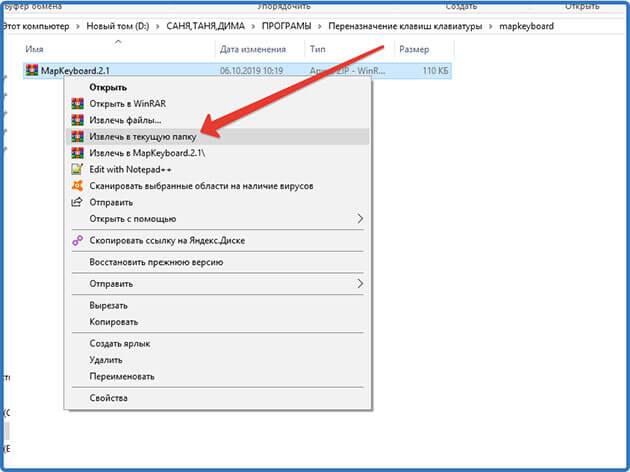
Task: Click the mapkeyboard breadcrumb segment
Action: 526,27
